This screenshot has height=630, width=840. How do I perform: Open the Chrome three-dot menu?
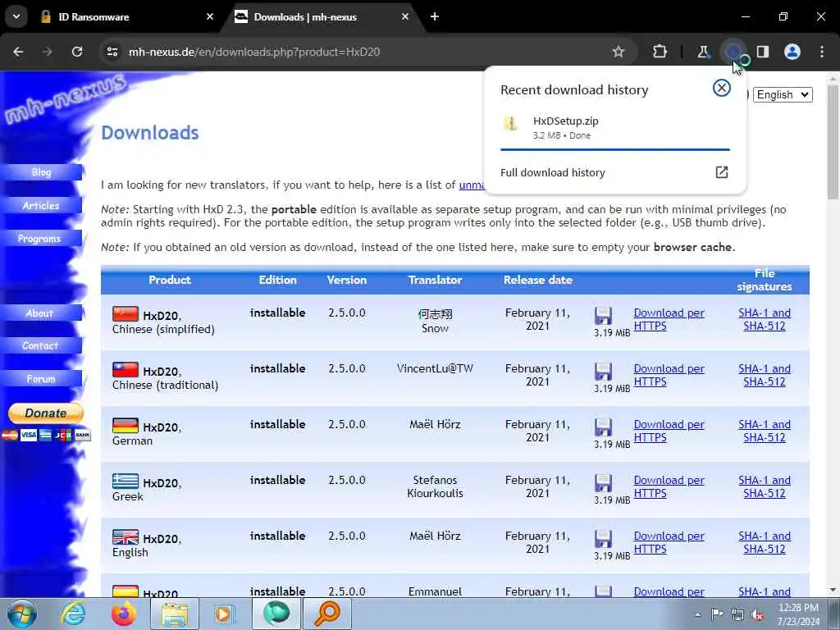click(822, 52)
